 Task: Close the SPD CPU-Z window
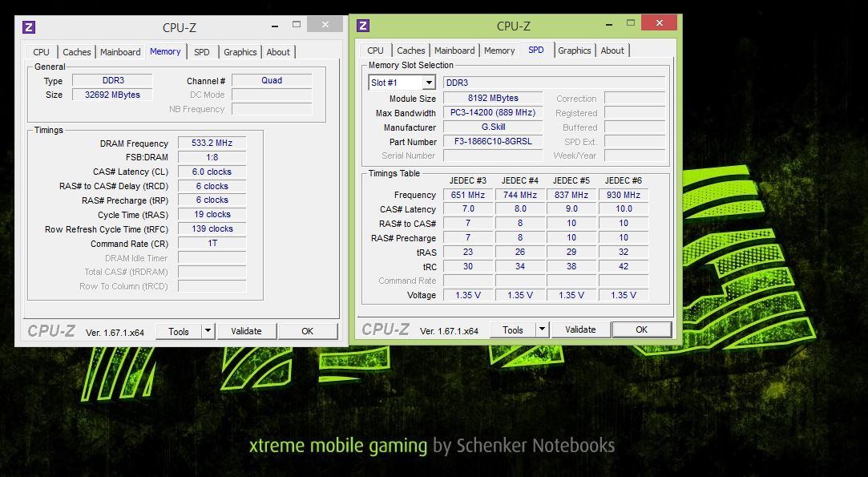pos(660,22)
